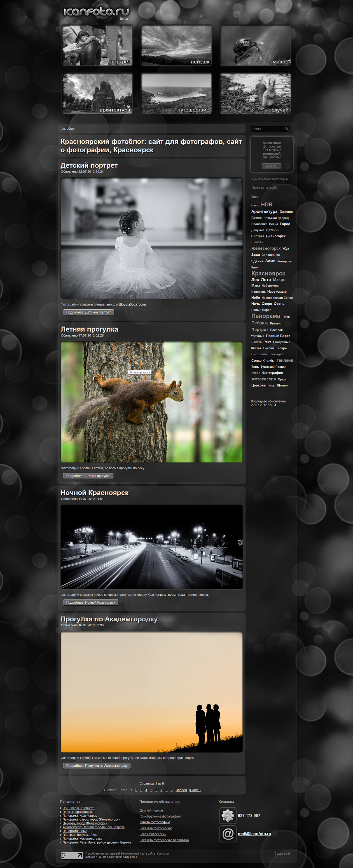Go to pagination page 9
The height and width of the screenshot is (868, 353).
click(x=171, y=790)
